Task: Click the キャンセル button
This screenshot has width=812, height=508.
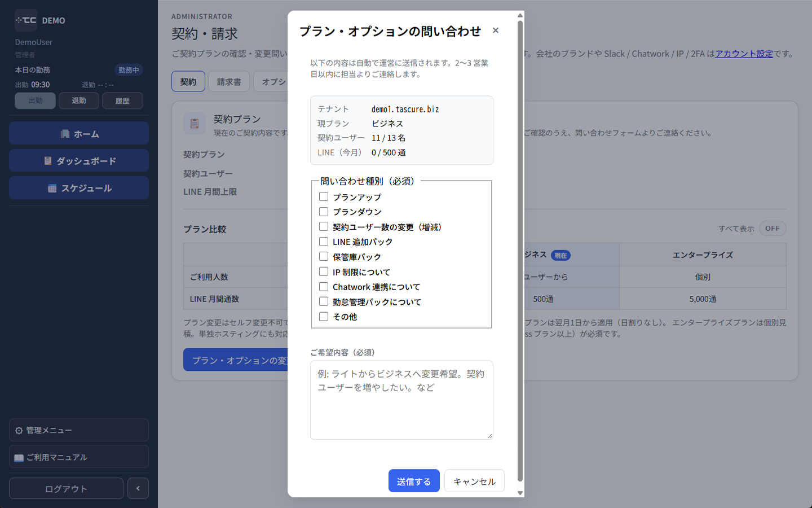Action: click(x=474, y=481)
